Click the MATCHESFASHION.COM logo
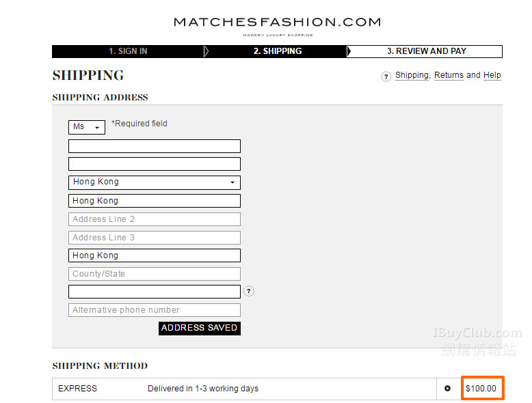This screenshot has height=403, width=532. (277, 23)
